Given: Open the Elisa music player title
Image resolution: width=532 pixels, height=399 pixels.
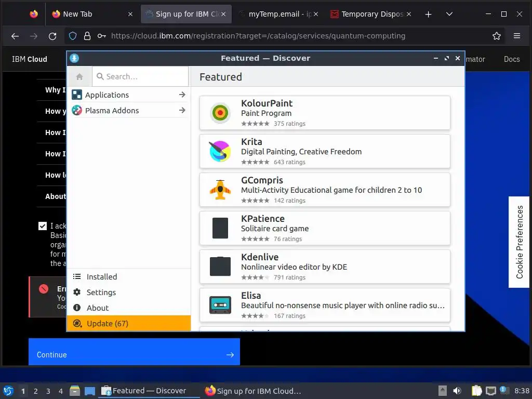Looking at the screenshot, I should coord(251,296).
